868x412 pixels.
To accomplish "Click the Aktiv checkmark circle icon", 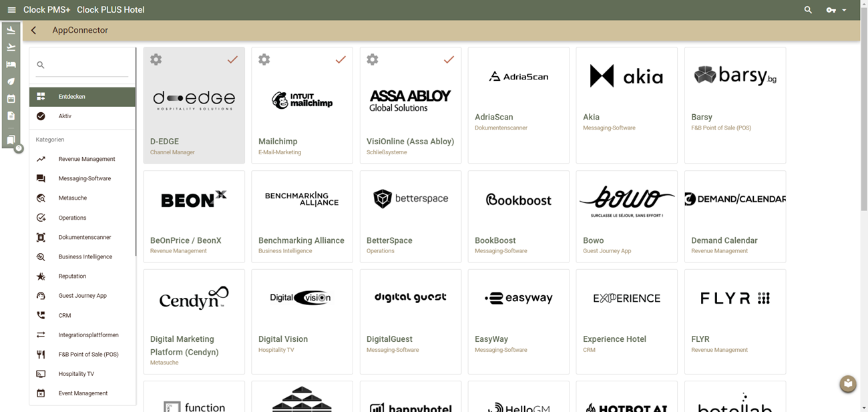I will 41,116.
